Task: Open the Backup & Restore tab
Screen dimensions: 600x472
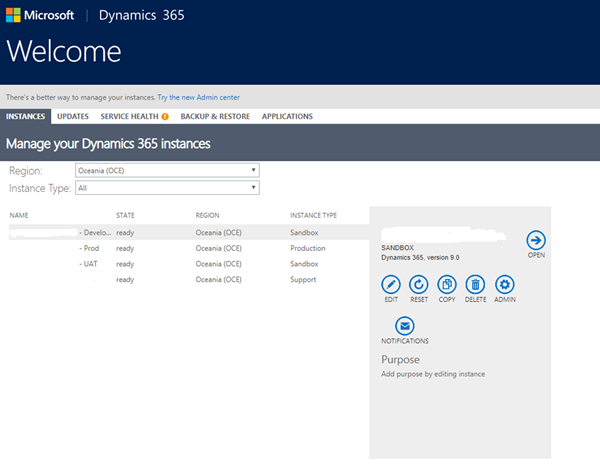Action: (215, 117)
